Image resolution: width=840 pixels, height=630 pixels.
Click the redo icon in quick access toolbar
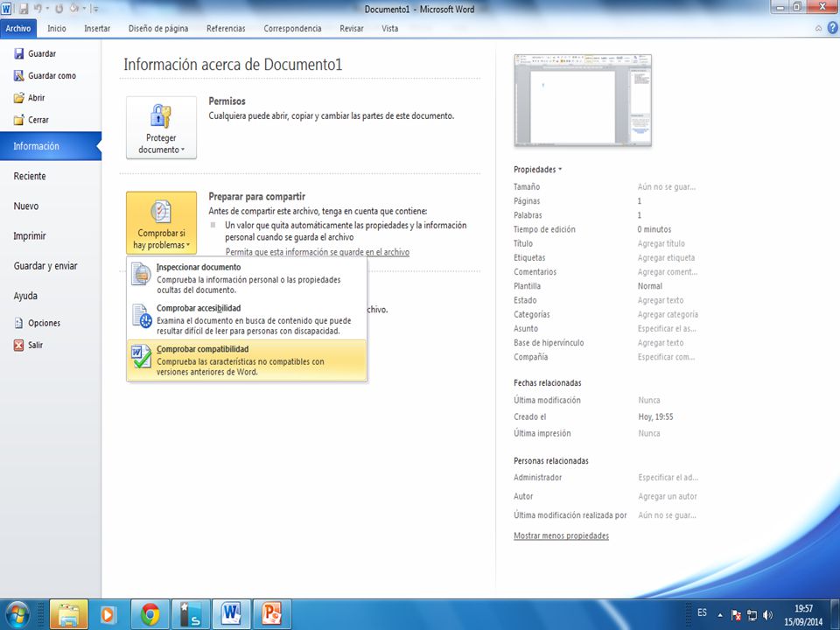coord(59,9)
